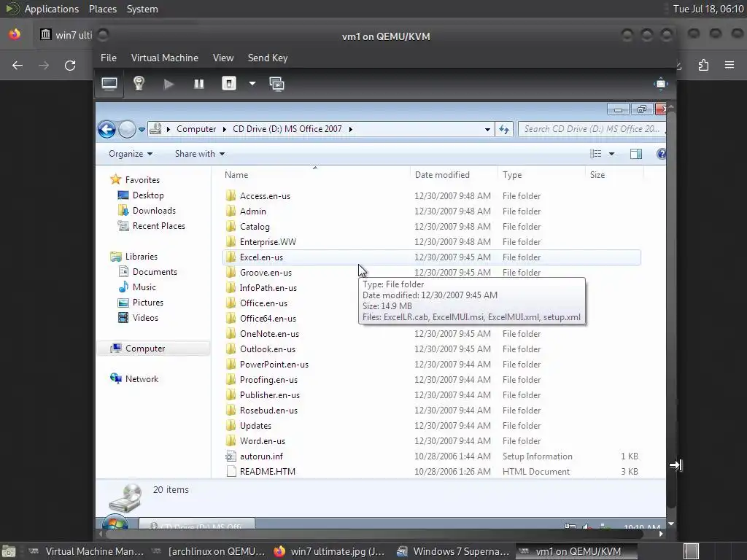This screenshot has height=560, width=747.
Task: Go back in Windows Explorer
Action: (107, 129)
